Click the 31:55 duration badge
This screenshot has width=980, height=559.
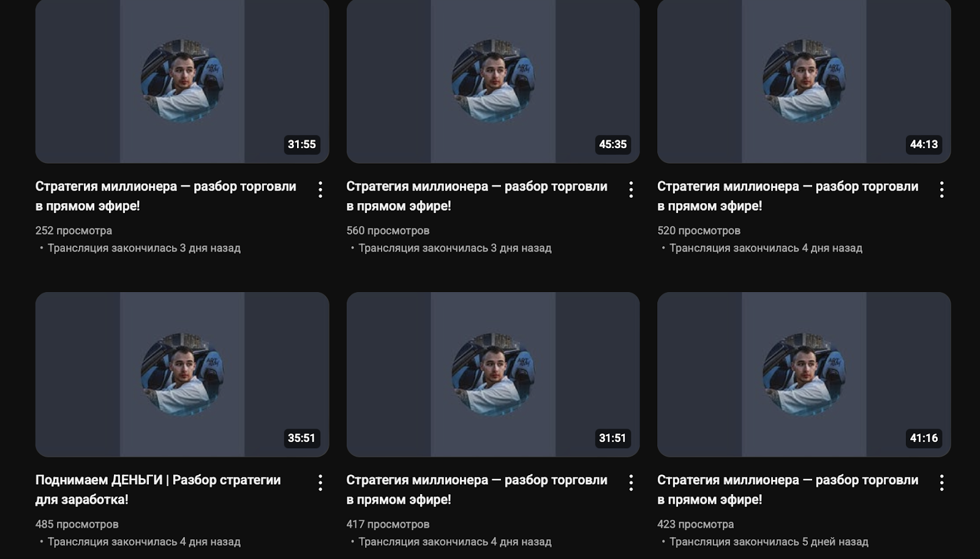[302, 144]
